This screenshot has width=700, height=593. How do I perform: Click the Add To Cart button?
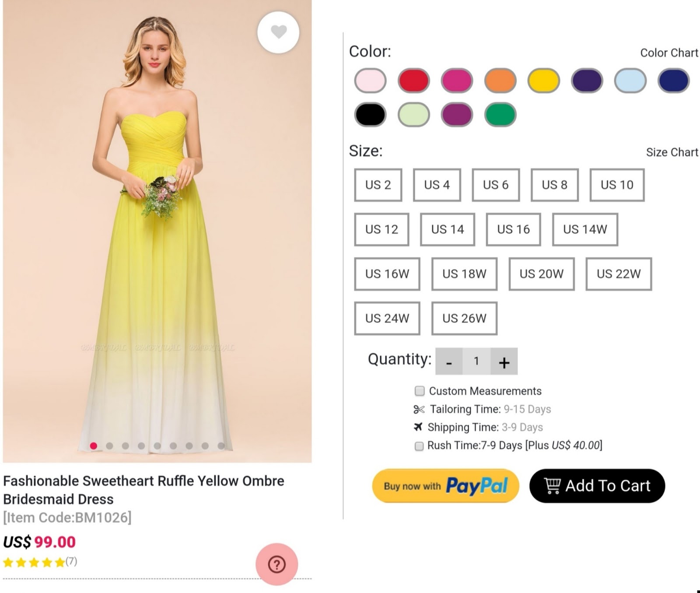pyautogui.click(x=597, y=486)
